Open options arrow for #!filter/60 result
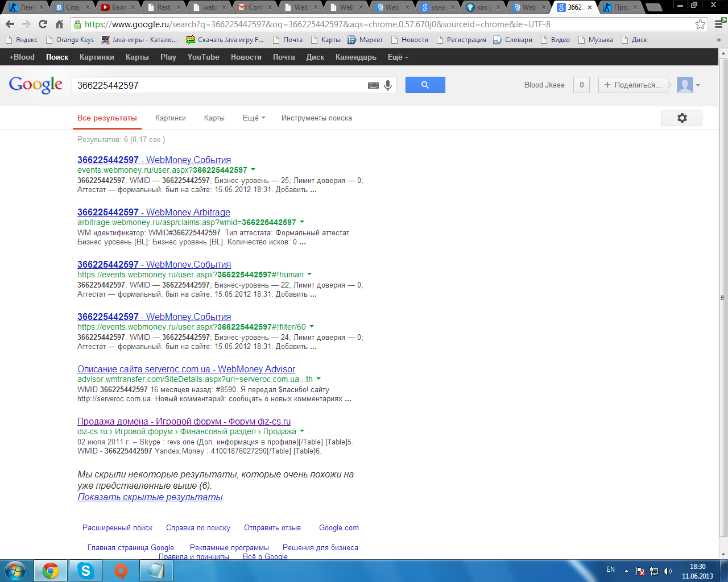The image size is (728, 582). tap(312, 326)
